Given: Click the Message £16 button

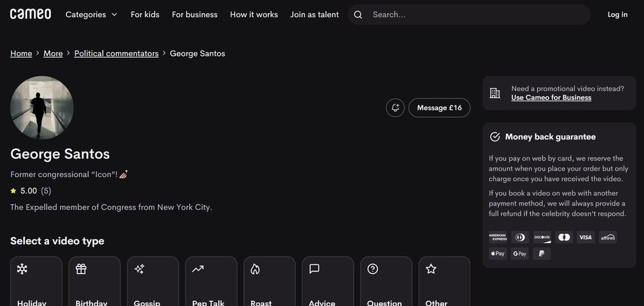Looking at the screenshot, I should point(439,108).
